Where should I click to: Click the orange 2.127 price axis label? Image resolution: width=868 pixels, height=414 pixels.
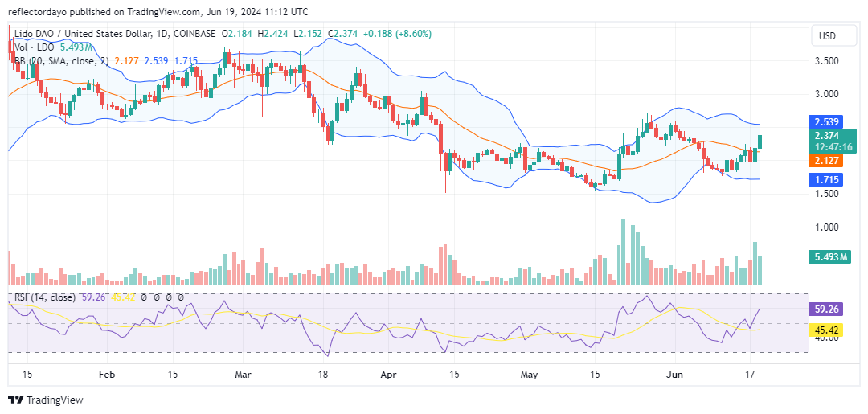tap(827, 161)
